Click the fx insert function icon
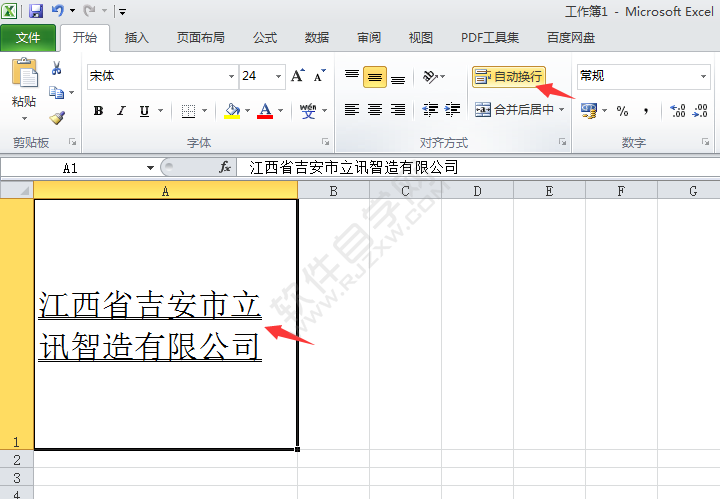720x499 pixels. [225, 168]
